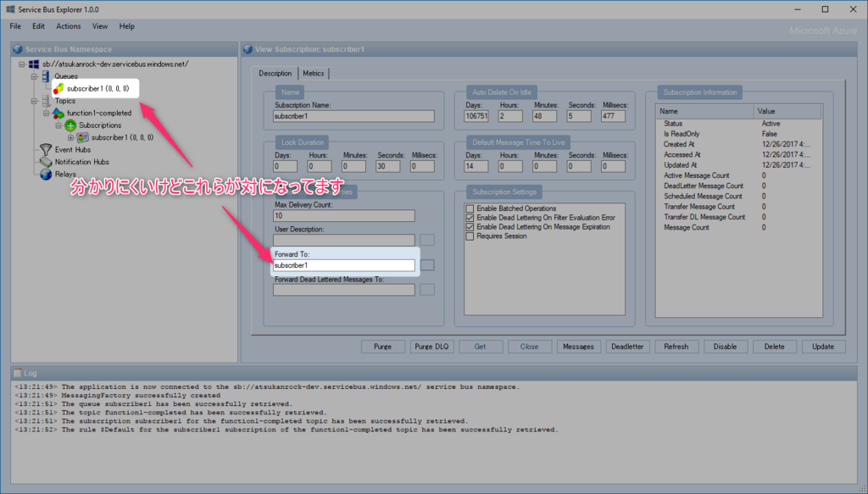The image size is (868, 494).
Task: Click the Messages button
Action: click(x=578, y=347)
